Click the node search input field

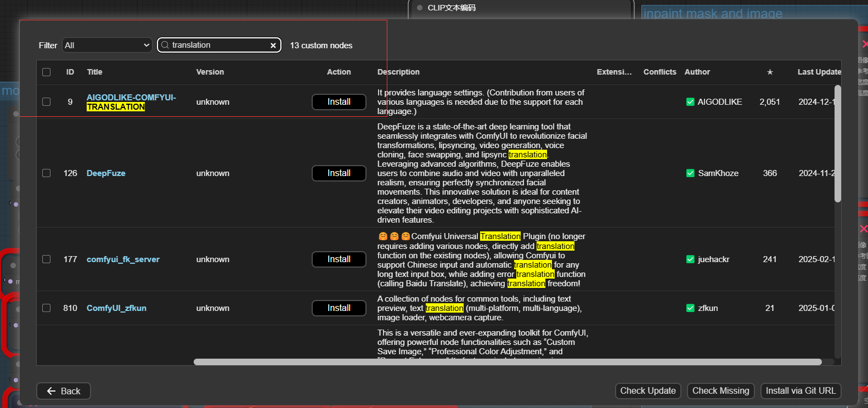tap(219, 45)
